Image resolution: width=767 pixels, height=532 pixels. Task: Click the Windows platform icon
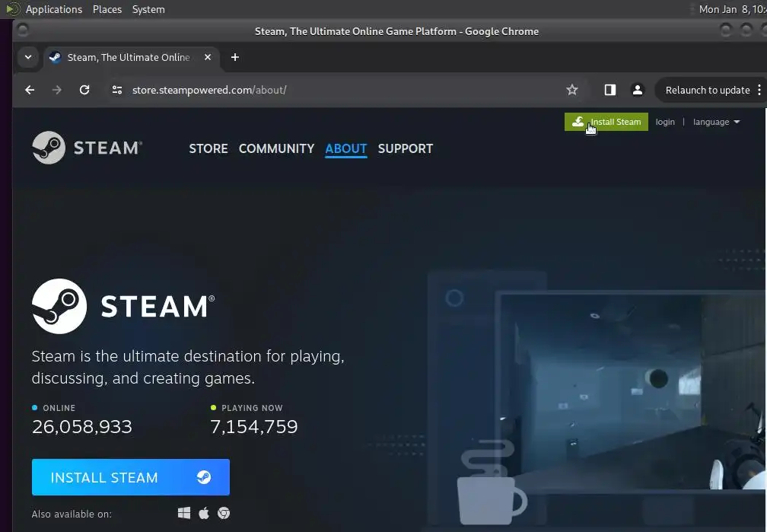[184, 513]
